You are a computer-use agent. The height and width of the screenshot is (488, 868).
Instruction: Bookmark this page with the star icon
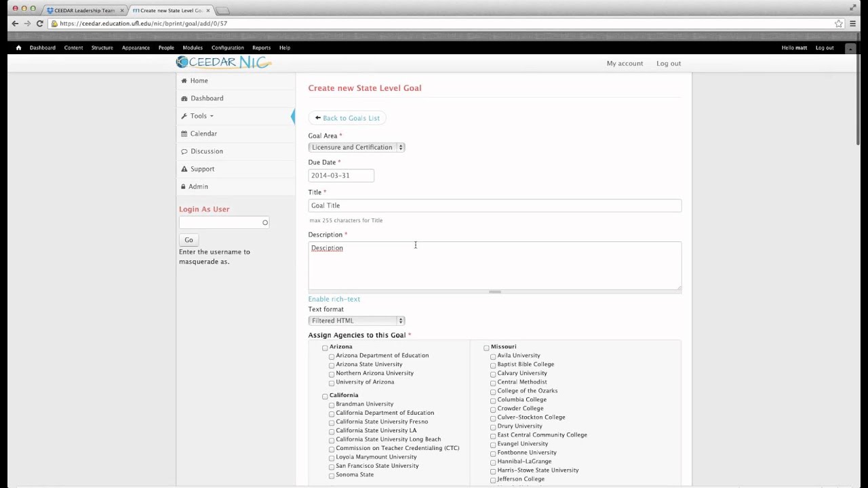tap(839, 24)
